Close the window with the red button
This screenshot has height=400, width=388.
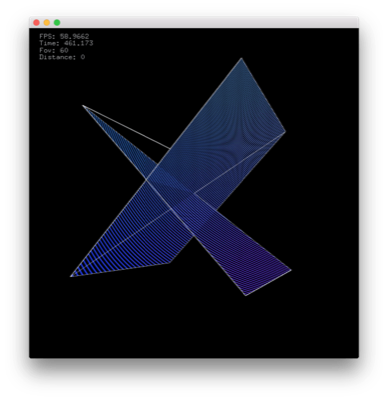point(36,23)
